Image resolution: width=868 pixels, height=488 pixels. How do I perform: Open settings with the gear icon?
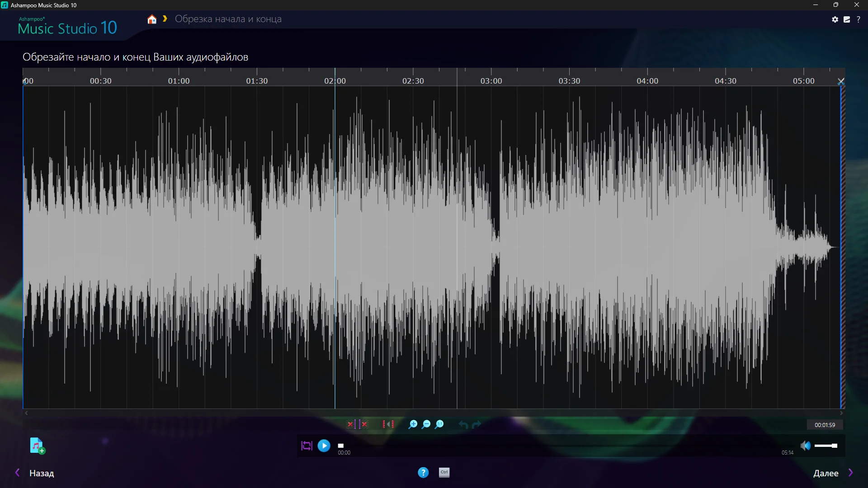(x=835, y=19)
